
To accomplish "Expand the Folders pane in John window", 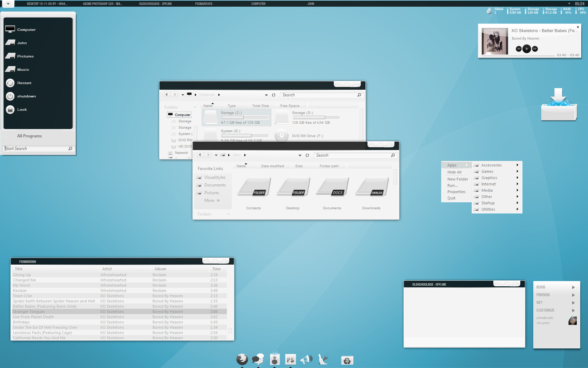I will pos(228,214).
